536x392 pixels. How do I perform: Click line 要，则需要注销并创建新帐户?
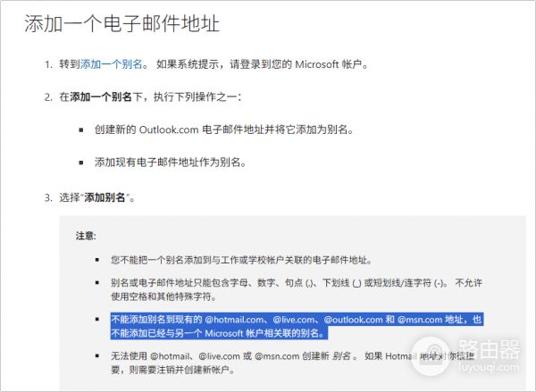pyautogui.click(x=172, y=370)
